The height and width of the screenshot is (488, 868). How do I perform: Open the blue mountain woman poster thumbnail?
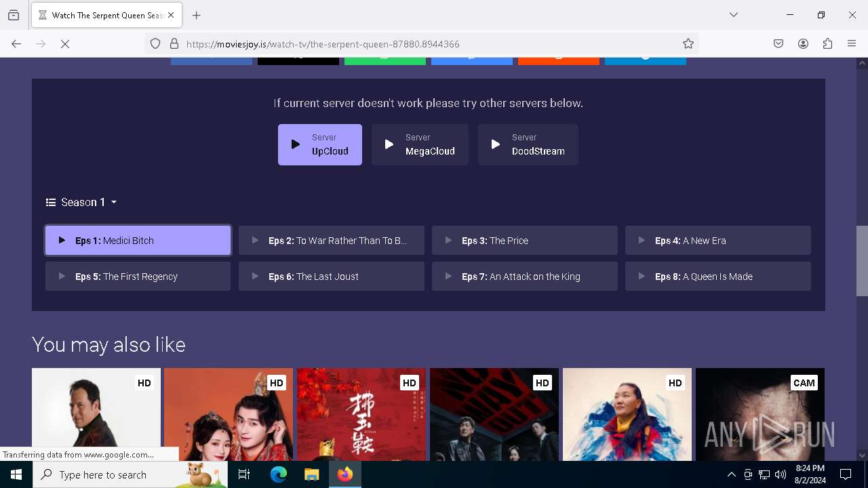(x=627, y=414)
